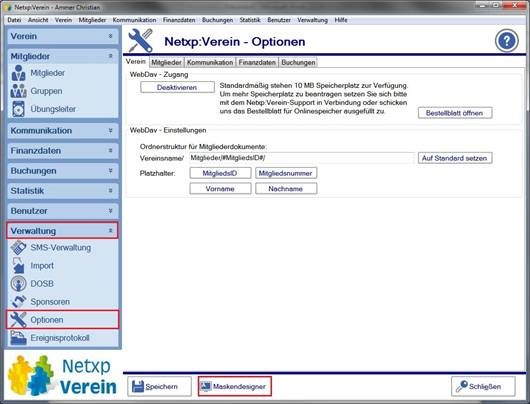Open the Sponsoren icon
The height and width of the screenshot is (404, 530).
[x=18, y=302]
